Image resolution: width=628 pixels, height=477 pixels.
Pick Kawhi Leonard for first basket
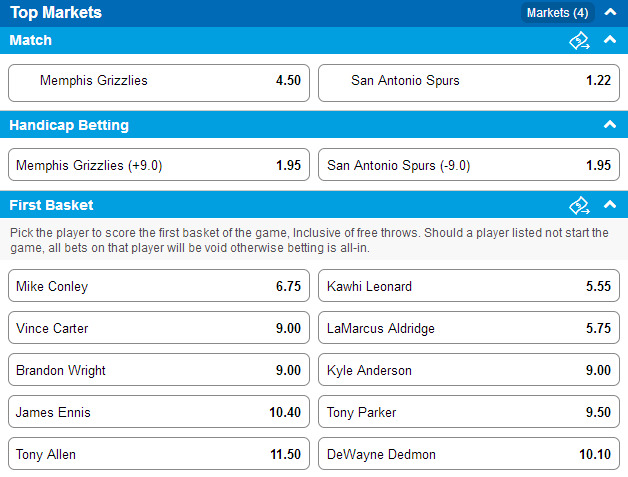click(469, 286)
